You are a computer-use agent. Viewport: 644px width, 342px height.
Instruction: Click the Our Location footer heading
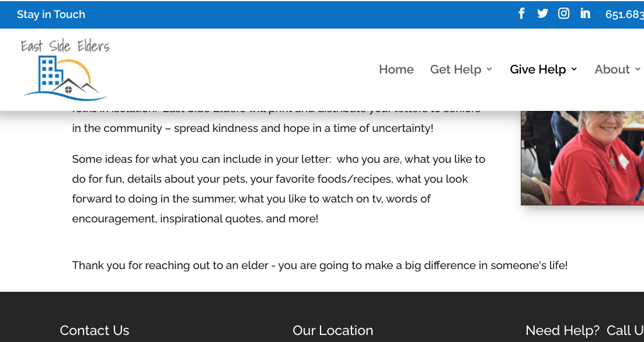(x=333, y=330)
